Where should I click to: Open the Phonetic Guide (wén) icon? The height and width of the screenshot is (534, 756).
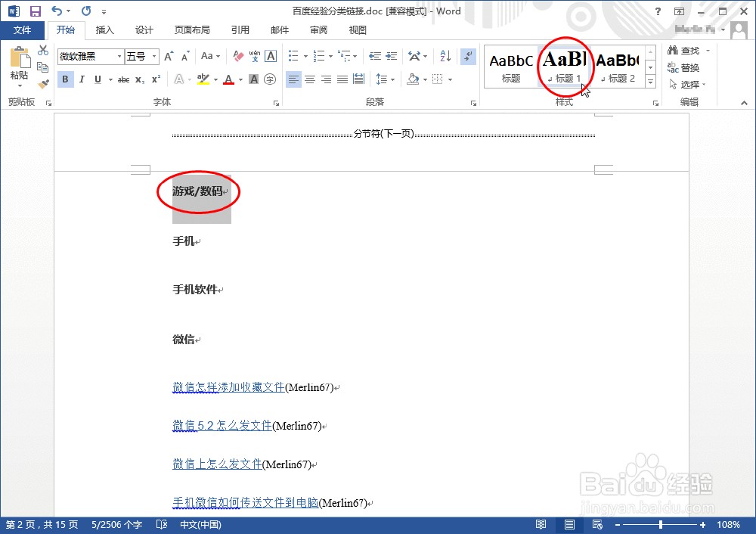tap(255, 56)
